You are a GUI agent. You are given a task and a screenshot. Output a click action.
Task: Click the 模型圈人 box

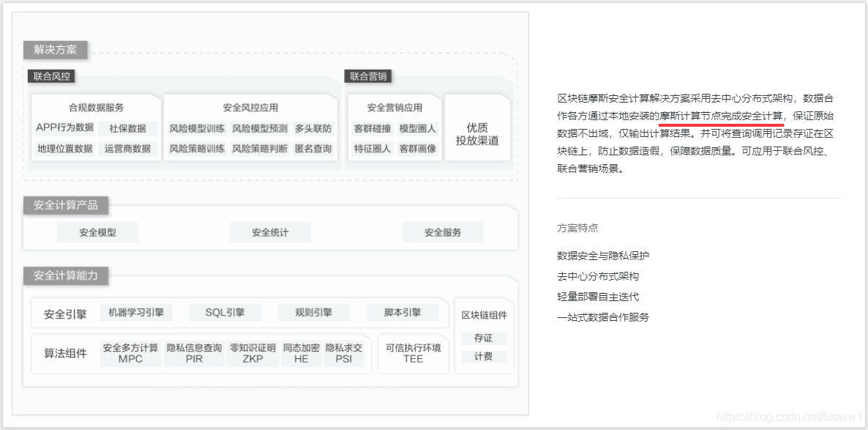tap(418, 128)
